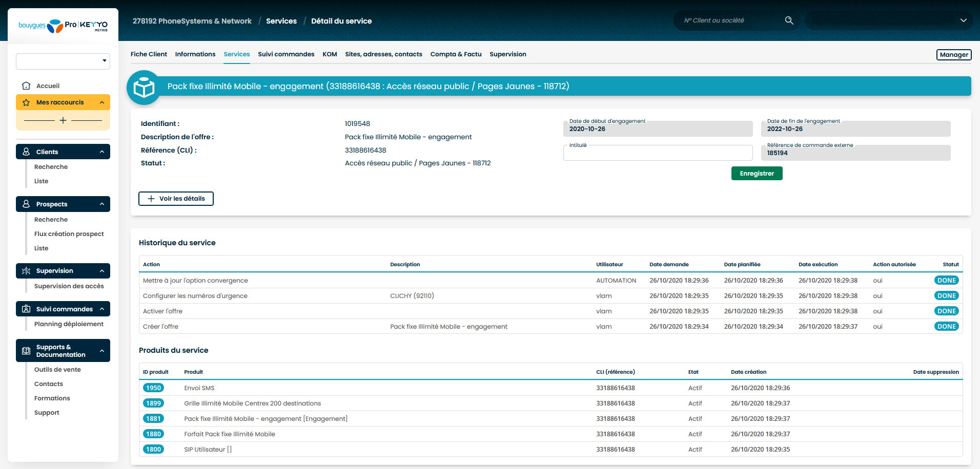The image size is (980, 469).
Task: Click the Accueil home icon
Action: tap(26, 86)
